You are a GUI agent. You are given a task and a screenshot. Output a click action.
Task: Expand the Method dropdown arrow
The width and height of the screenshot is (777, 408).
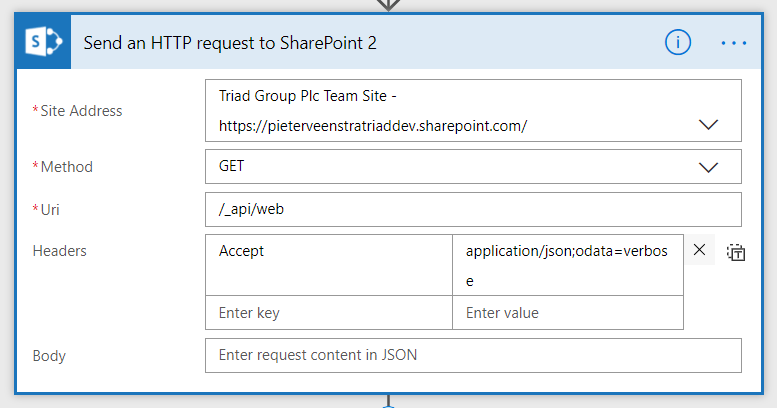point(708,168)
